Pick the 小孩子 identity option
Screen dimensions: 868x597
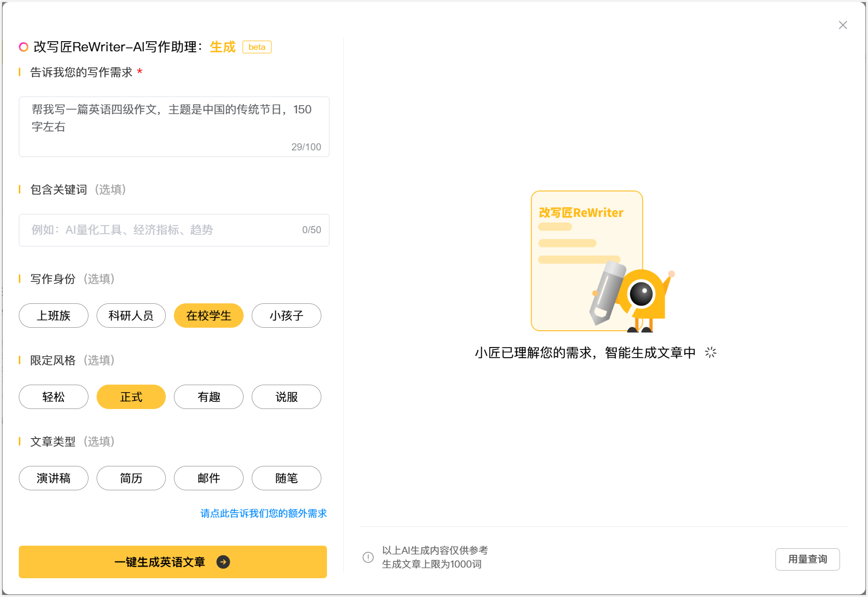tap(286, 316)
